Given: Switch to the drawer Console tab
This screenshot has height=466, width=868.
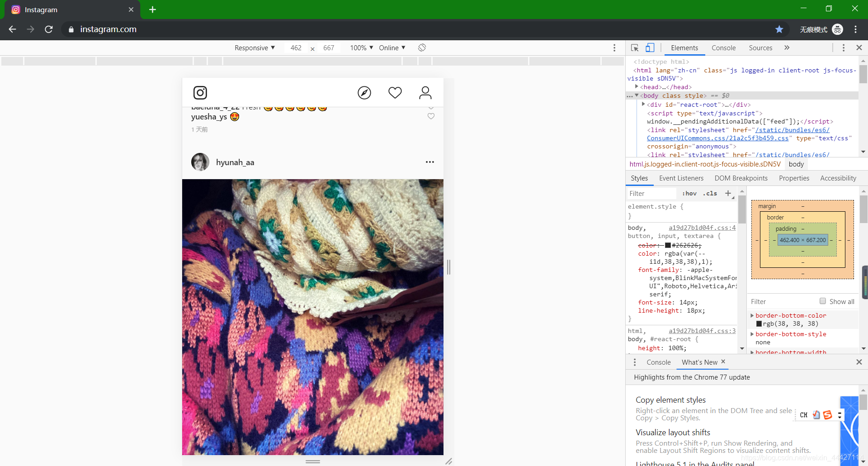Looking at the screenshot, I should [658, 362].
